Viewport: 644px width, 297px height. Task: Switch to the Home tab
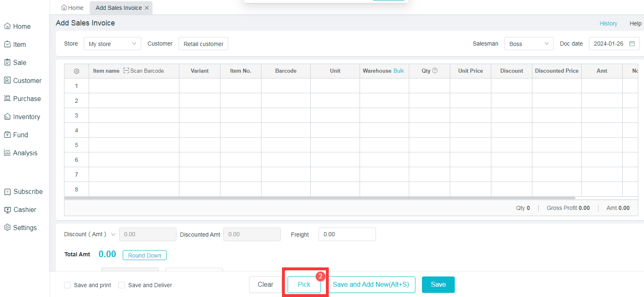[72, 8]
